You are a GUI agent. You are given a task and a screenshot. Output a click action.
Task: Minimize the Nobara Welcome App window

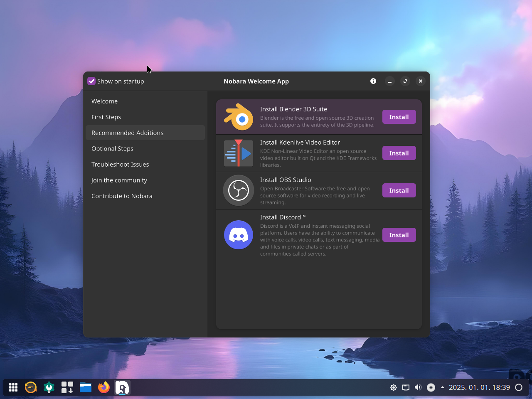389,81
